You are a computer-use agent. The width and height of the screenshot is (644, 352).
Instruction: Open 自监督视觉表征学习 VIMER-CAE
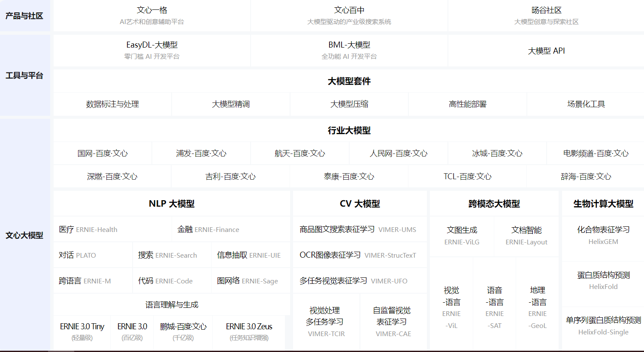(393, 322)
